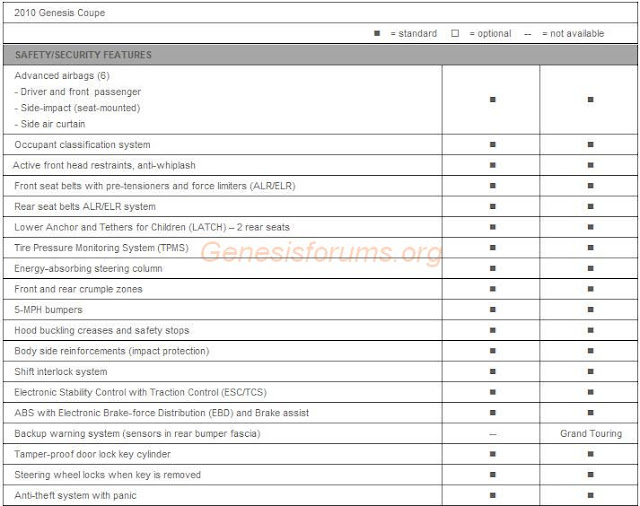Click first-column standard mark for Body side reinforcements
The height and width of the screenshot is (506, 640).
pyautogui.click(x=493, y=351)
